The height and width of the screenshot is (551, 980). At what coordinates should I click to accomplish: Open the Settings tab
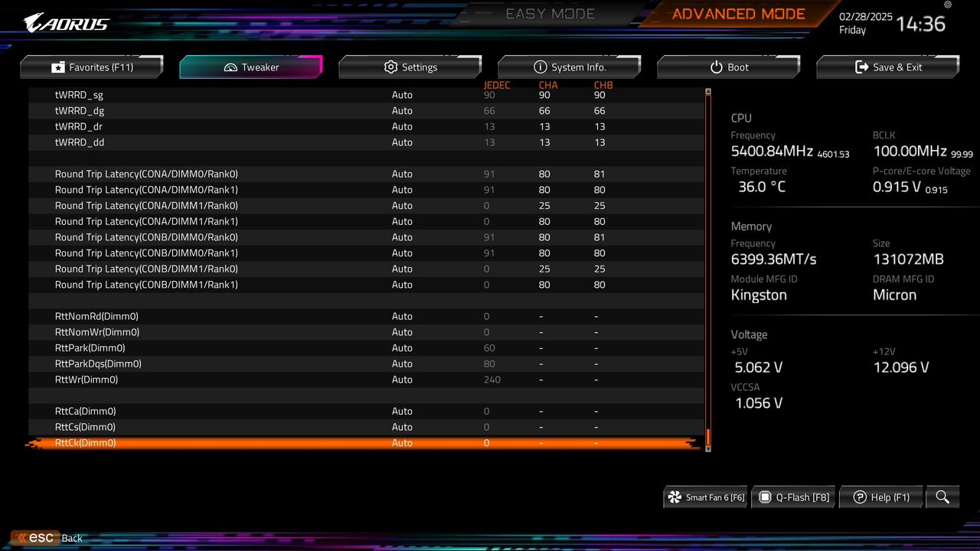[x=410, y=67]
